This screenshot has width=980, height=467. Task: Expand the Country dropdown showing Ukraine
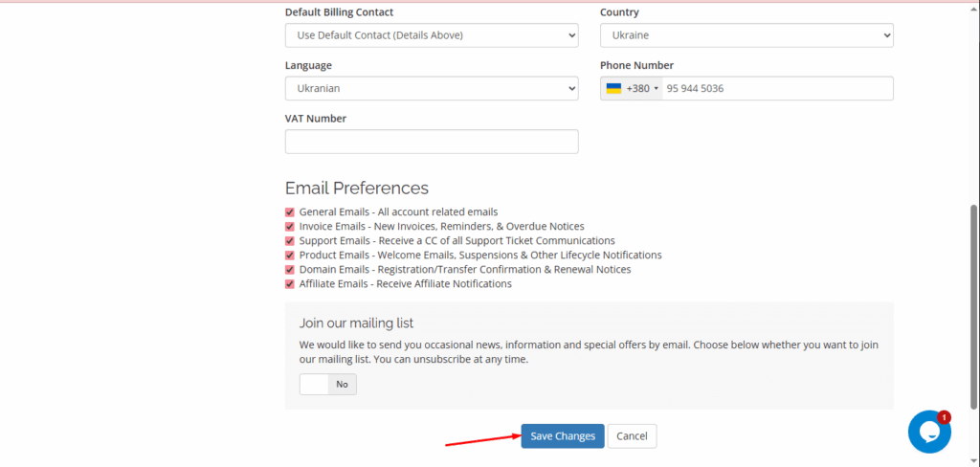746,35
